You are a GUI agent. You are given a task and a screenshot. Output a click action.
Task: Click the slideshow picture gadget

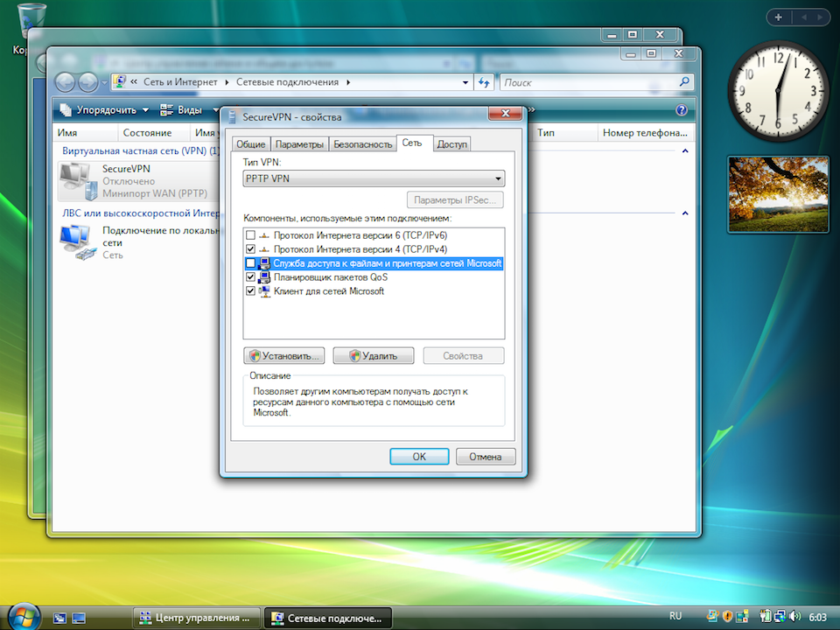point(778,194)
